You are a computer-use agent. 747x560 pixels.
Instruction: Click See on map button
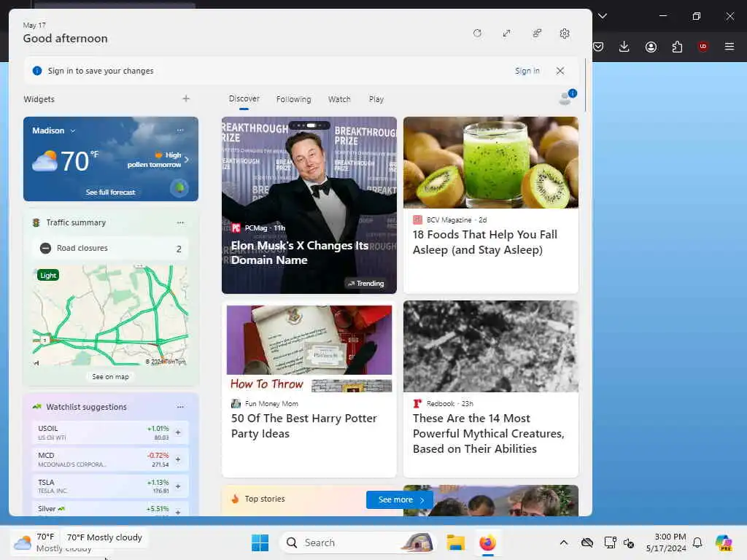[x=111, y=377]
